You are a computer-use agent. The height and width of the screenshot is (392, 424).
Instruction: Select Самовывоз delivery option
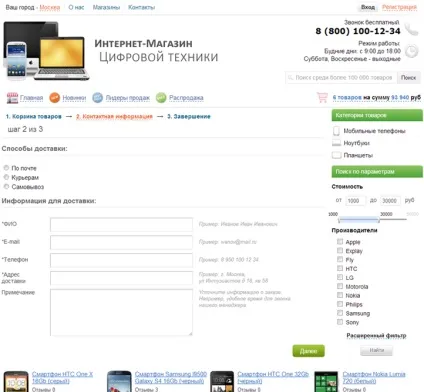click(6, 186)
